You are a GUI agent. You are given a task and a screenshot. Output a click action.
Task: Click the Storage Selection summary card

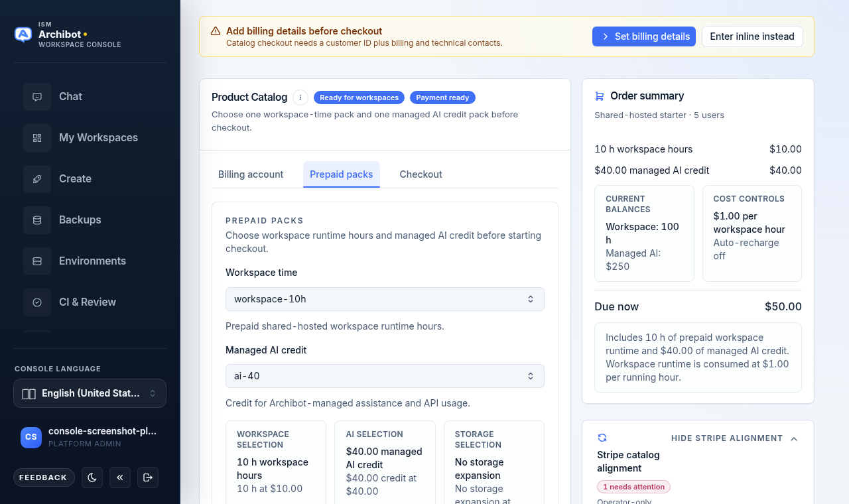click(x=494, y=462)
